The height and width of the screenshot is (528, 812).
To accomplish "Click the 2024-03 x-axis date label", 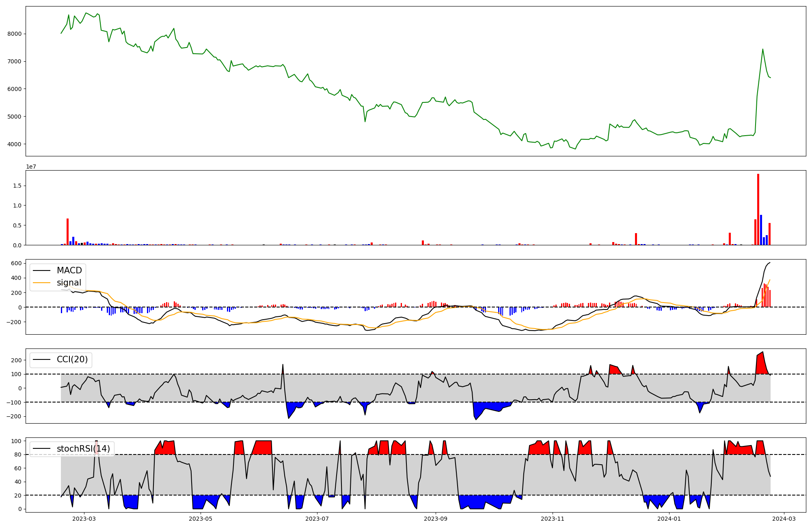I will coord(784,519).
